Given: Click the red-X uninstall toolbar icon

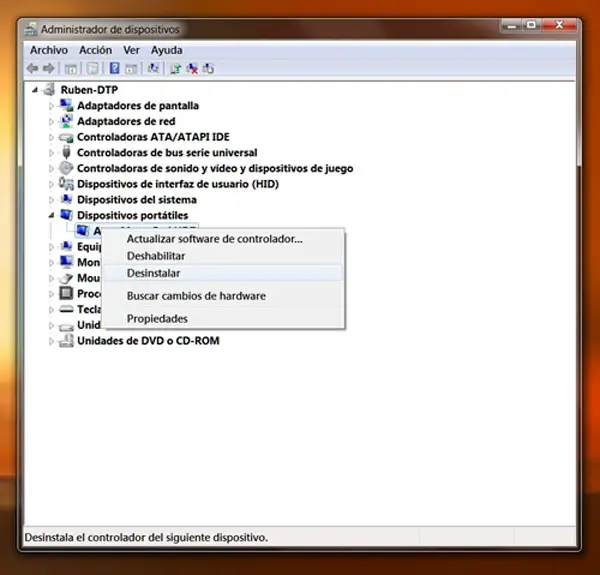Looking at the screenshot, I should point(192,69).
